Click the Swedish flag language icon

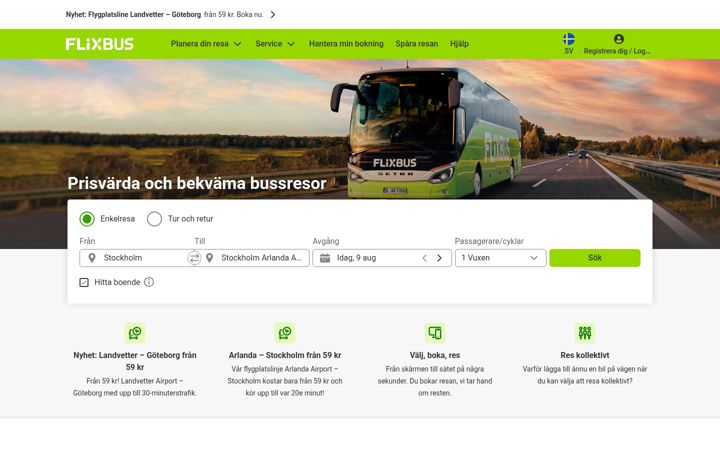pyautogui.click(x=568, y=39)
